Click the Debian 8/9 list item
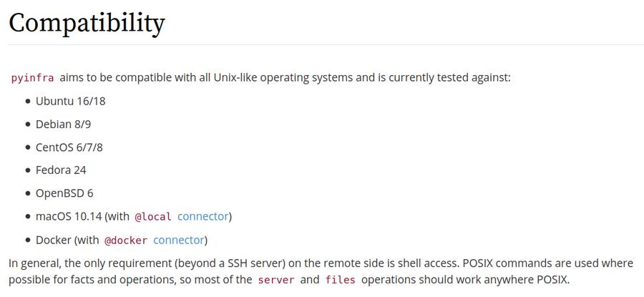This screenshot has width=644, height=297. (x=63, y=124)
